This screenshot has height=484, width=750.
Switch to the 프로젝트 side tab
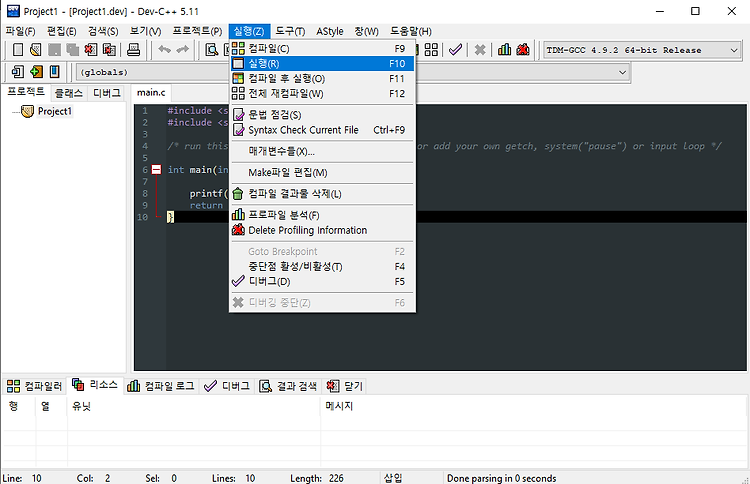coord(26,91)
